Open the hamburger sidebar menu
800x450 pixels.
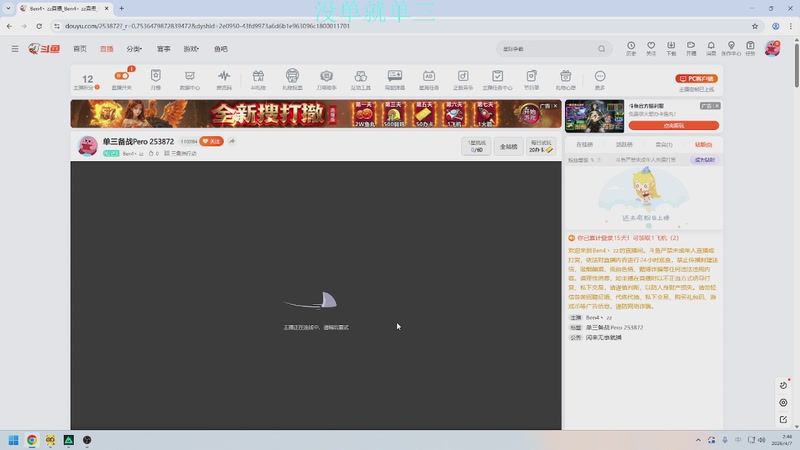[x=15, y=49]
